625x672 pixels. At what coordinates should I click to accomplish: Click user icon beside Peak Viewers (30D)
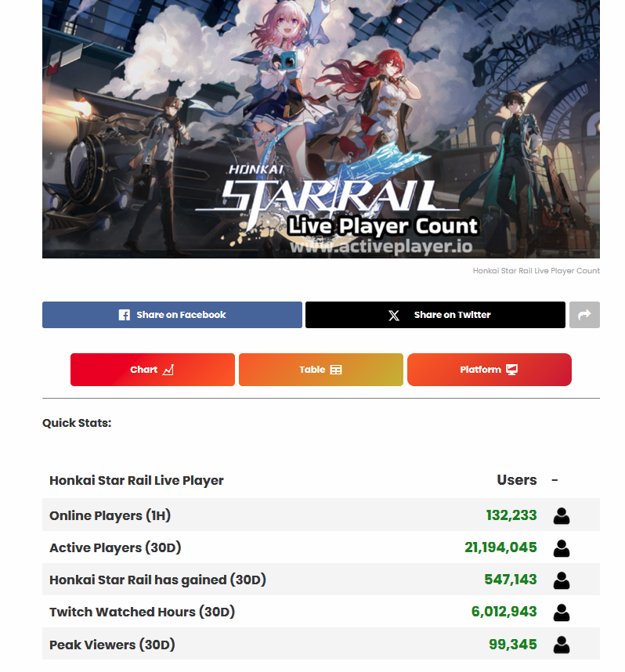pyautogui.click(x=561, y=645)
